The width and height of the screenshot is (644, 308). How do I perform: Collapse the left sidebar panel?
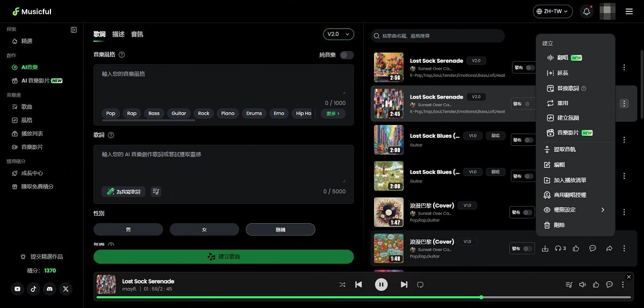click(x=74, y=30)
